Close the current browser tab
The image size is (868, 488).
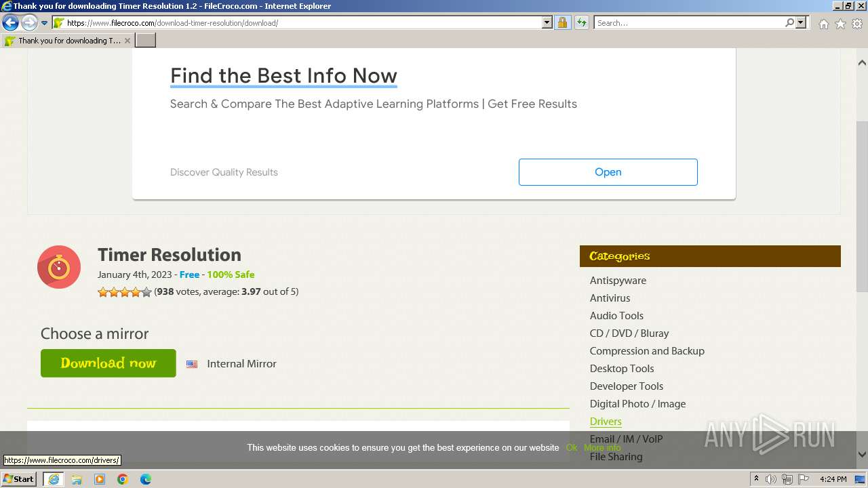coord(127,41)
